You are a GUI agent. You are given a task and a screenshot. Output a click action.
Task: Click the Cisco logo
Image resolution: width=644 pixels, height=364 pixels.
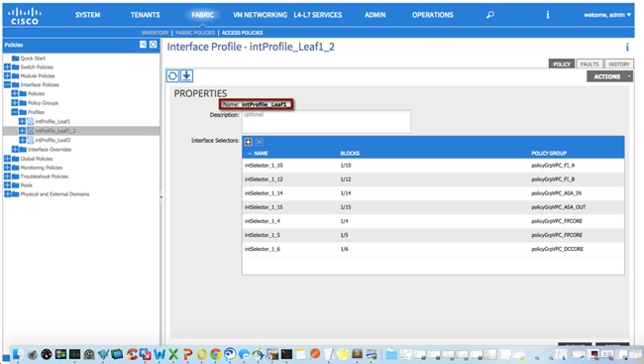click(24, 16)
